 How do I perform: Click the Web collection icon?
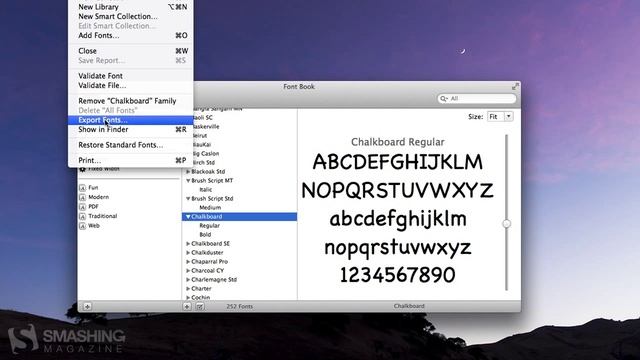[82, 226]
